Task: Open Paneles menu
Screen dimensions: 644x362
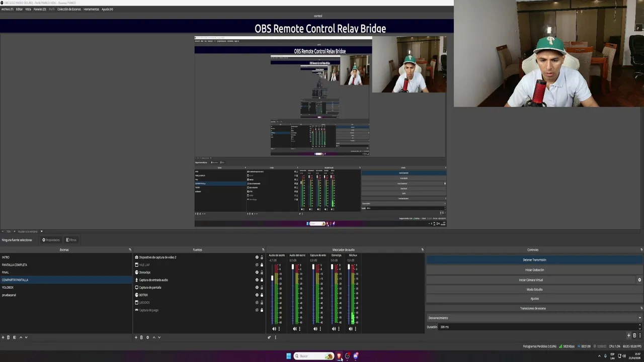Action: tap(40, 9)
